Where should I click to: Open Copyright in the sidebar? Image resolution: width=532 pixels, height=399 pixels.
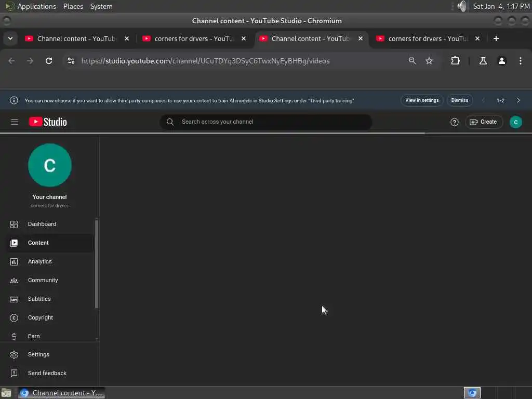coord(49,317)
